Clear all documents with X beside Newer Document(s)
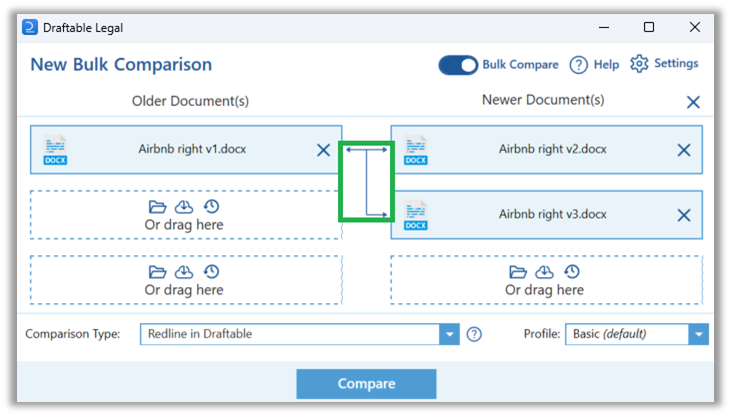The width and height of the screenshot is (731, 416). 693,102
